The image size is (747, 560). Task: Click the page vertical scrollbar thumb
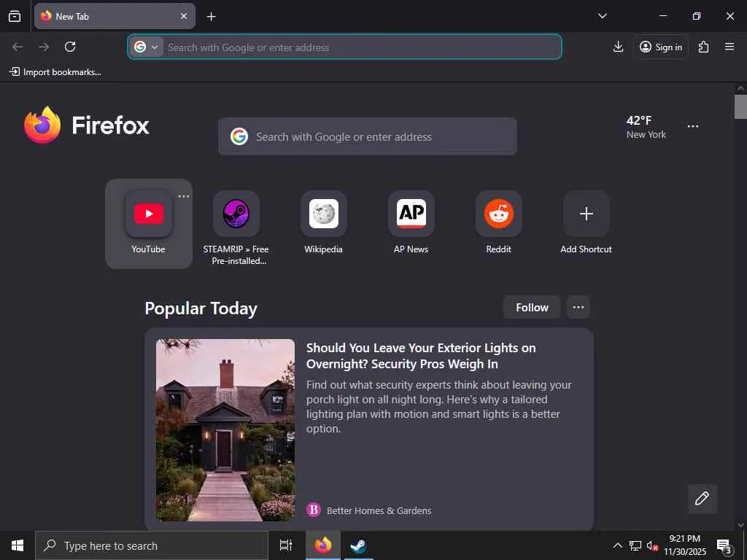pos(740,106)
